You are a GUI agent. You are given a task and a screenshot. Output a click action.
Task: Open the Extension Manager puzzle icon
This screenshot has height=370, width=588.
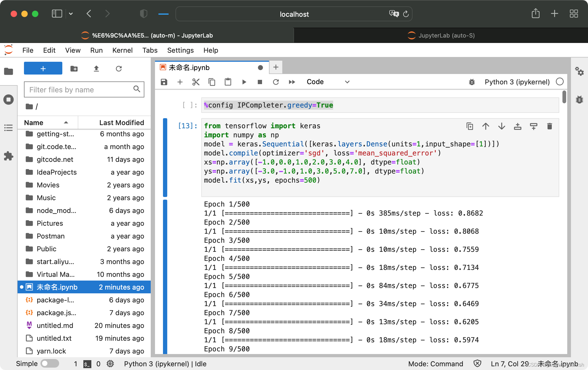coord(9,156)
